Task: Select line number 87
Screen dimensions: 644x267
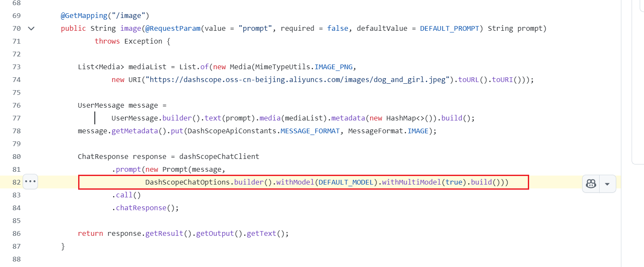Action: (17, 246)
